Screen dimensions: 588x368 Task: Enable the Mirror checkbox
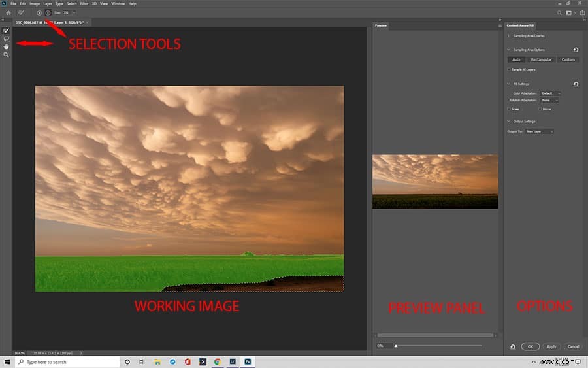tap(540, 109)
